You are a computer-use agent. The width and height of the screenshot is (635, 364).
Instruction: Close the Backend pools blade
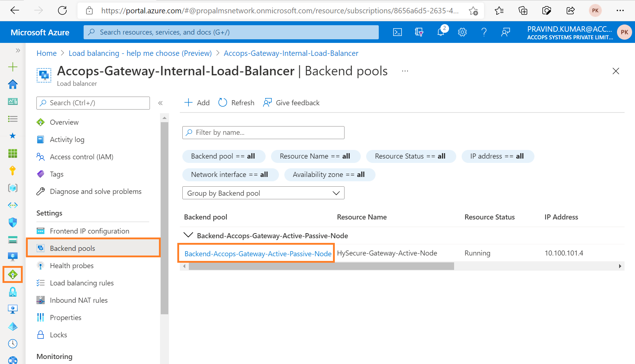click(616, 71)
